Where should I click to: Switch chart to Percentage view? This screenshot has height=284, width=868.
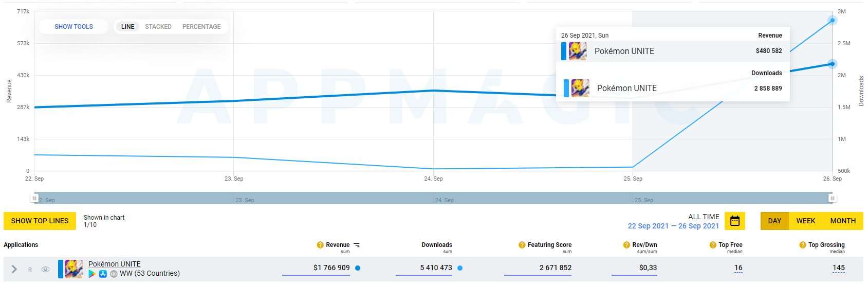[x=201, y=27]
